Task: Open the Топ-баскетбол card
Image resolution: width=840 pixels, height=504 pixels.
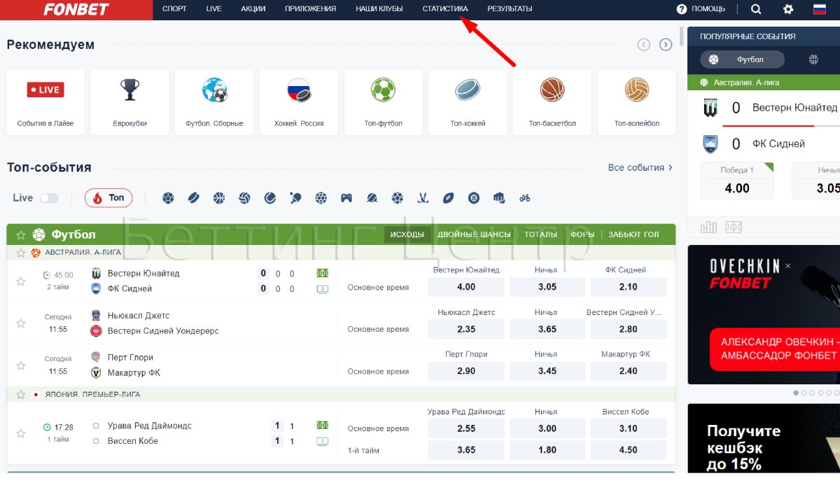Action: [x=552, y=102]
